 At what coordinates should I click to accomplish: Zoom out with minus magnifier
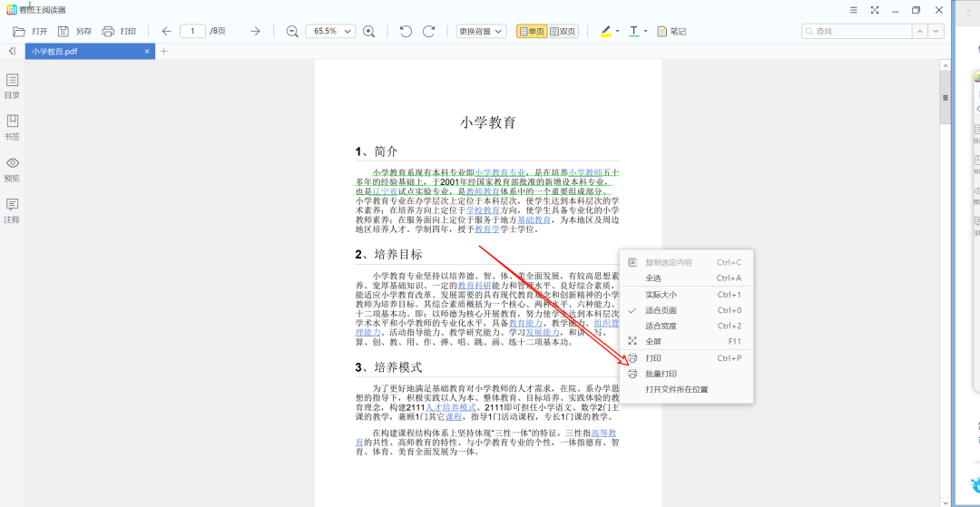pyautogui.click(x=292, y=31)
